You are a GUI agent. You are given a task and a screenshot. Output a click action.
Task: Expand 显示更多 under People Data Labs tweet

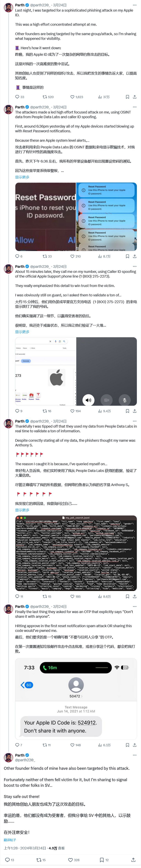(x=22, y=510)
